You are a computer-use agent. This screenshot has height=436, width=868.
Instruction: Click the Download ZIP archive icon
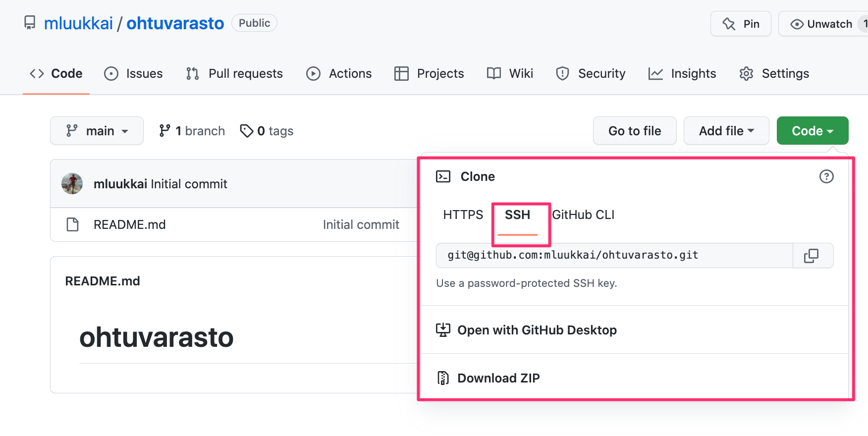[443, 378]
